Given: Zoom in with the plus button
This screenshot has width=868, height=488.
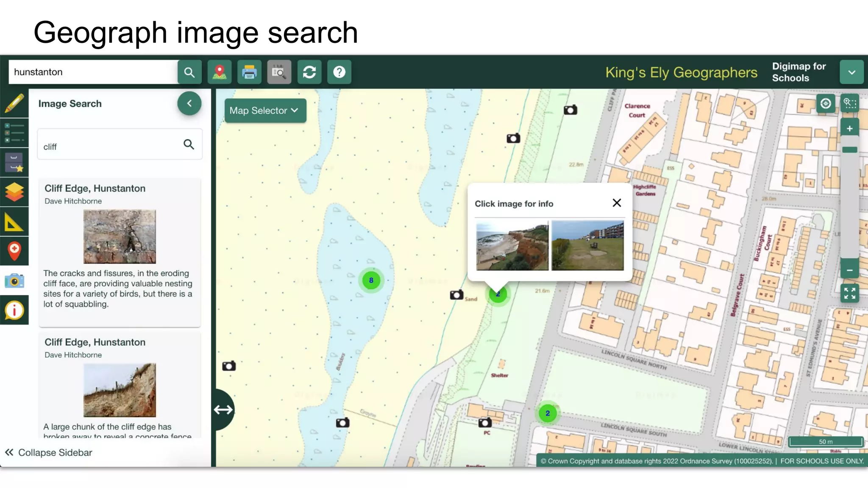Looking at the screenshot, I should (x=850, y=128).
